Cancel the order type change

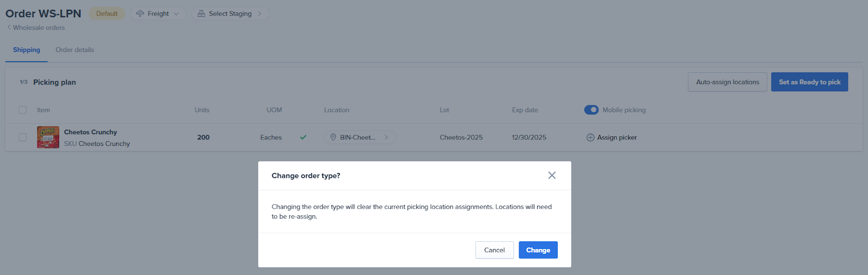(494, 250)
